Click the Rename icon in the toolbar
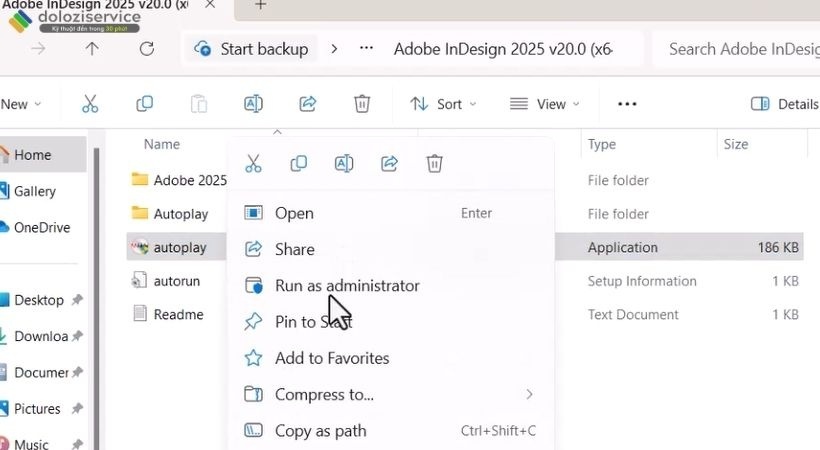820x450 pixels. (253, 104)
